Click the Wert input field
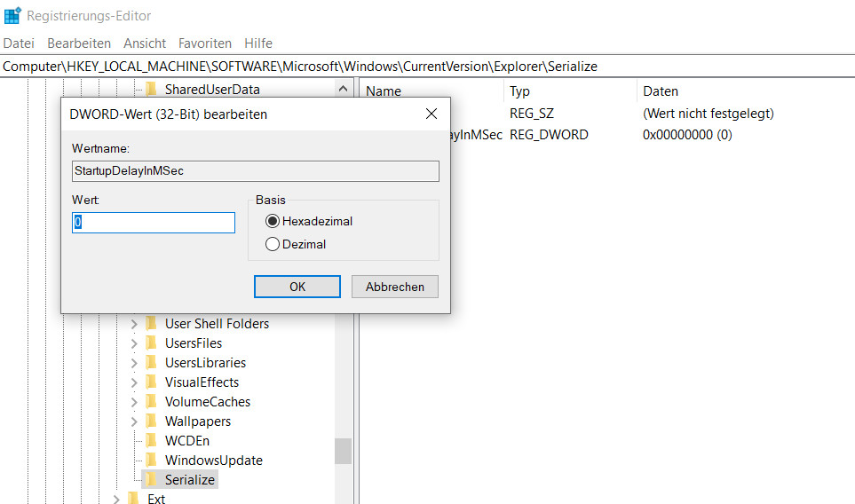 pyautogui.click(x=154, y=223)
